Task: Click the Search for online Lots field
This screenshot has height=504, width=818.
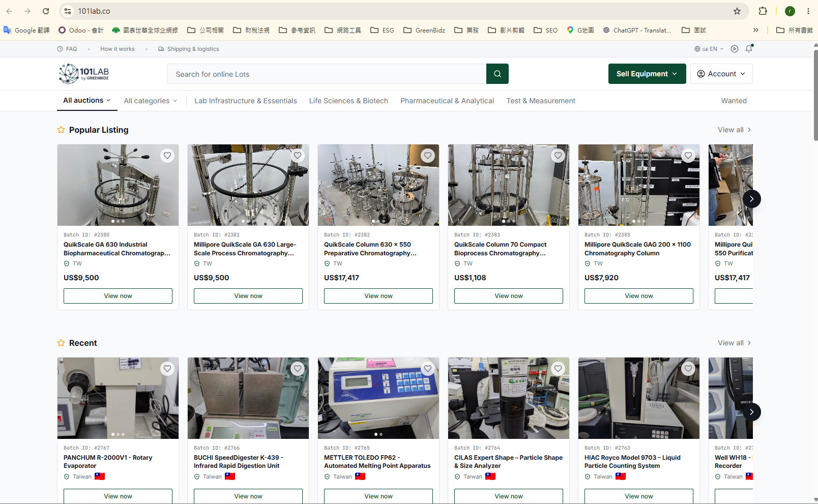Action: tap(327, 74)
